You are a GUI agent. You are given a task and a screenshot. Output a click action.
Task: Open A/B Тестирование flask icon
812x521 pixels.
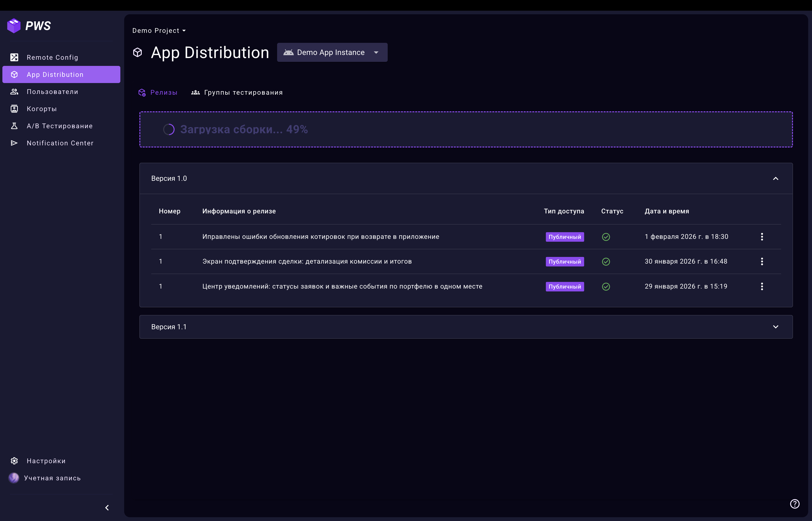14,126
